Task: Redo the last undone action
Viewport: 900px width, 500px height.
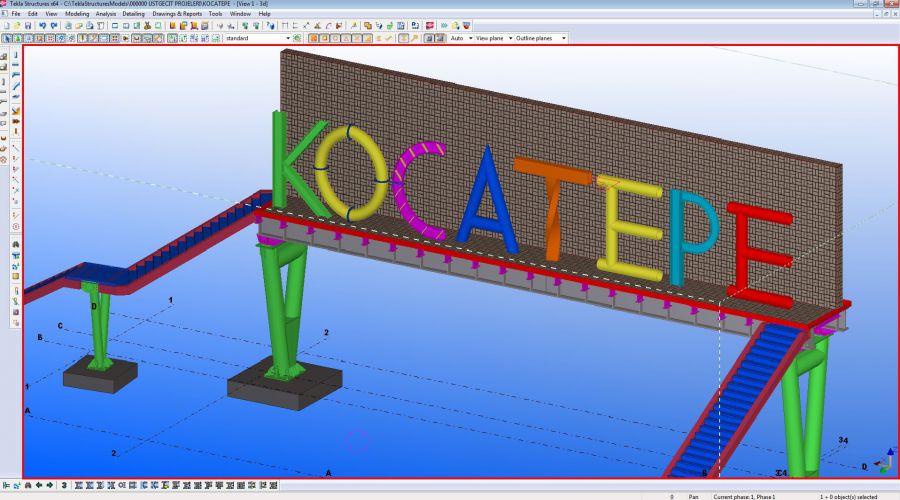Action: (54, 26)
